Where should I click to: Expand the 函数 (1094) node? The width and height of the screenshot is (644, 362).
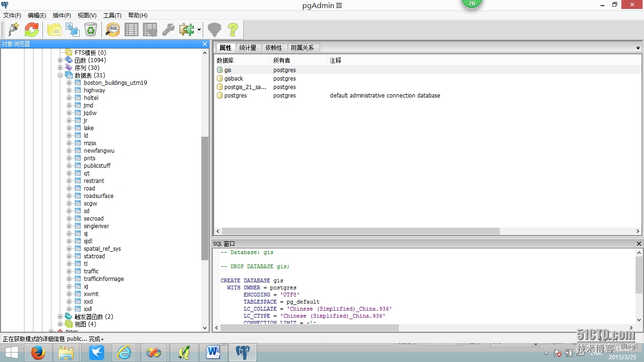60,60
